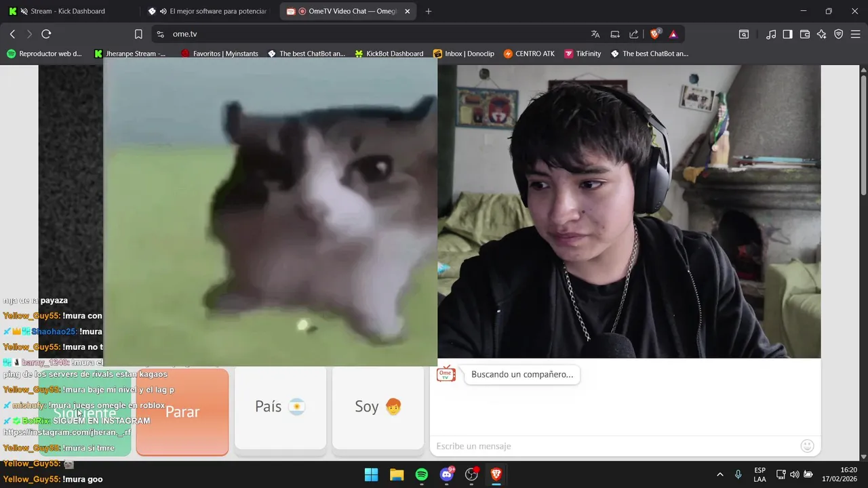Open a new browser tab
The width and height of the screenshot is (868, 488).
coord(429,12)
